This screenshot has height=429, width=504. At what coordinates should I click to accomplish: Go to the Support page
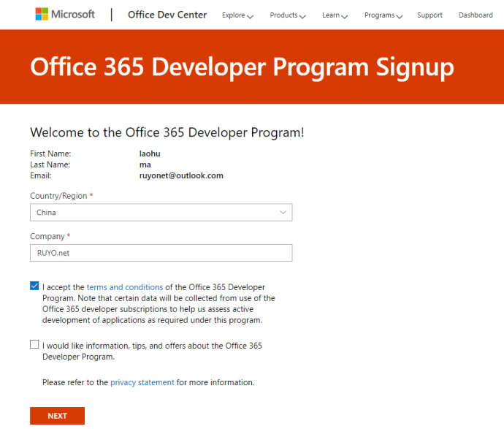point(429,15)
